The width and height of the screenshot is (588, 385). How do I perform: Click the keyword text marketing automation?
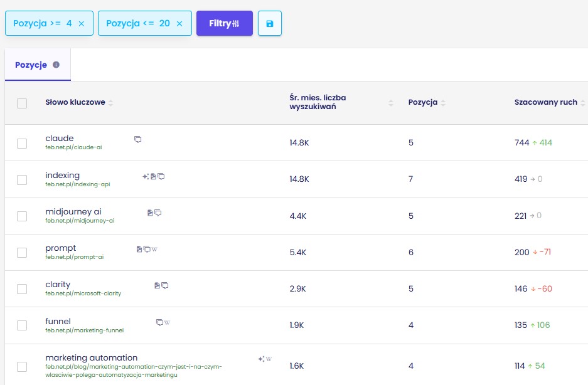coord(91,357)
